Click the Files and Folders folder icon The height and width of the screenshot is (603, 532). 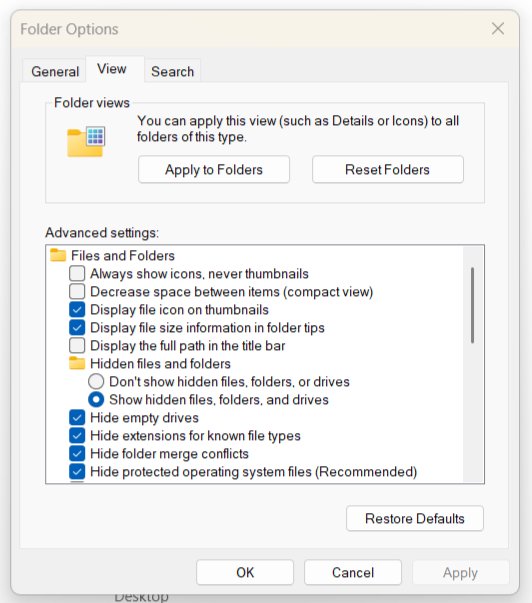pyautogui.click(x=58, y=255)
